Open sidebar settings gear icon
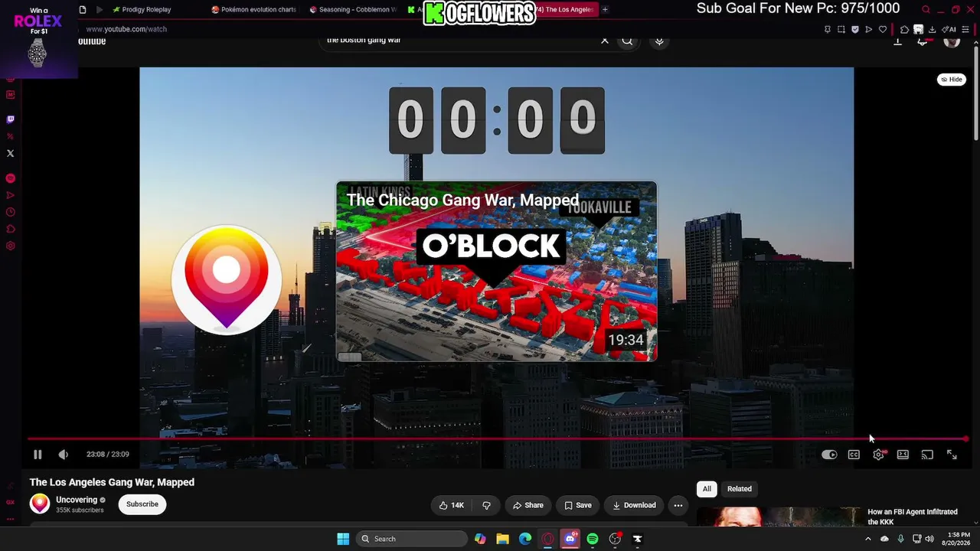 click(x=10, y=246)
